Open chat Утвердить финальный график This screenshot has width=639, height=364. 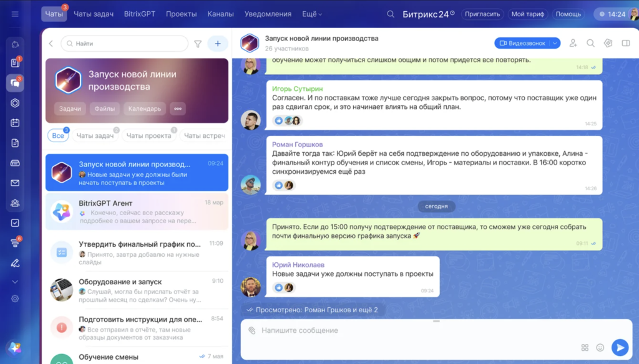click(137, 252)
